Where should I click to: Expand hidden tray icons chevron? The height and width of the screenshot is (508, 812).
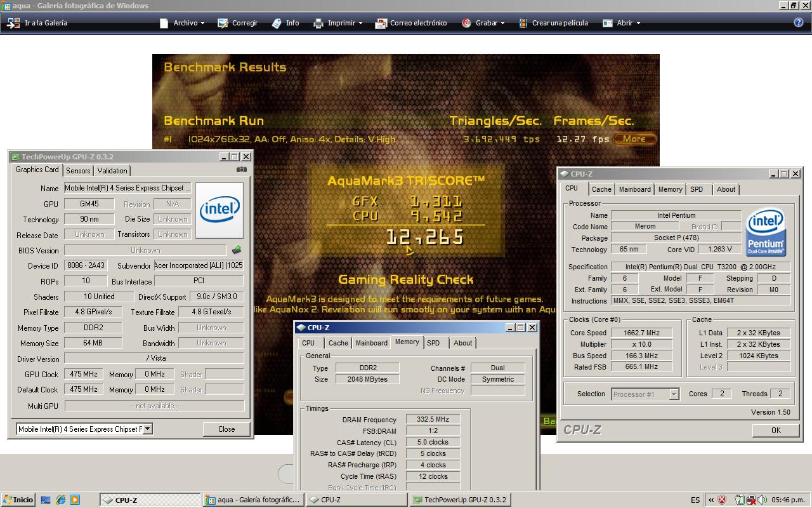click(711, 500)
